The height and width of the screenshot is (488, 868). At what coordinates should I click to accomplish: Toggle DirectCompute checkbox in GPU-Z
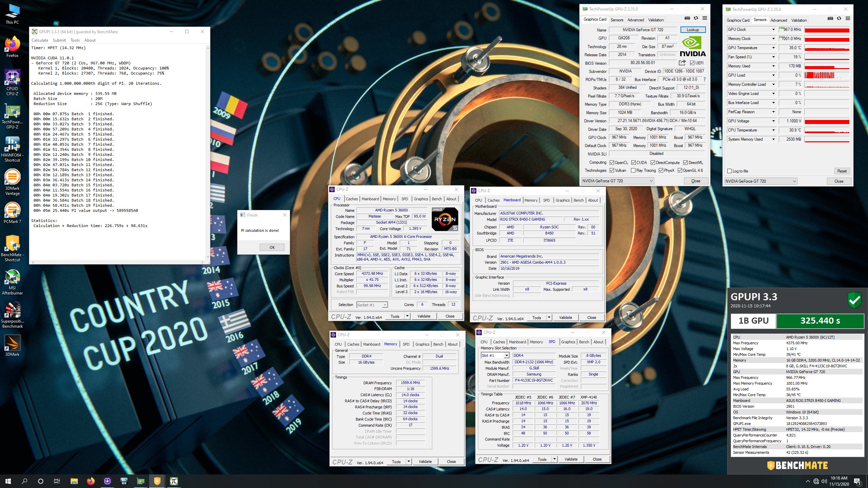pyautogui.click(x=653, y=163)
